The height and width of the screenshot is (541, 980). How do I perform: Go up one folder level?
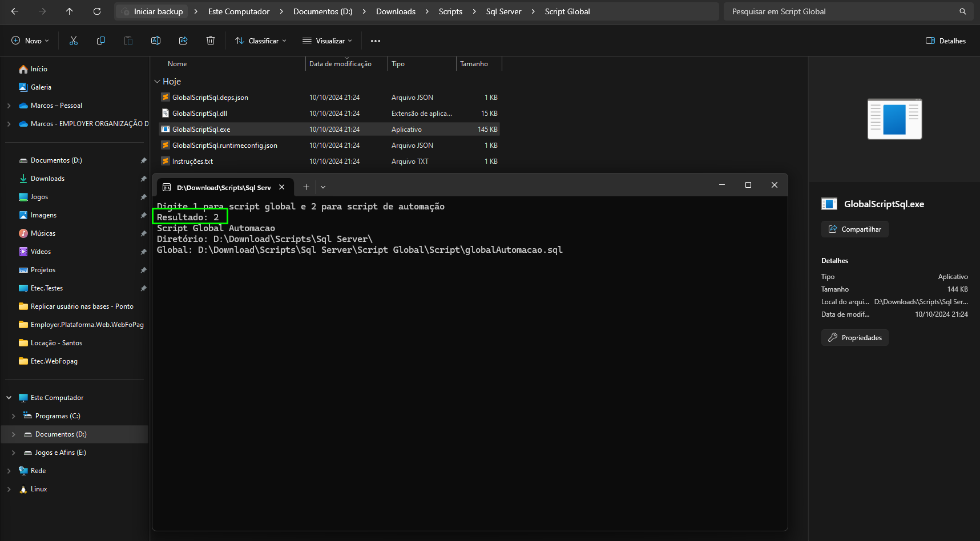[x=70, y=11]
